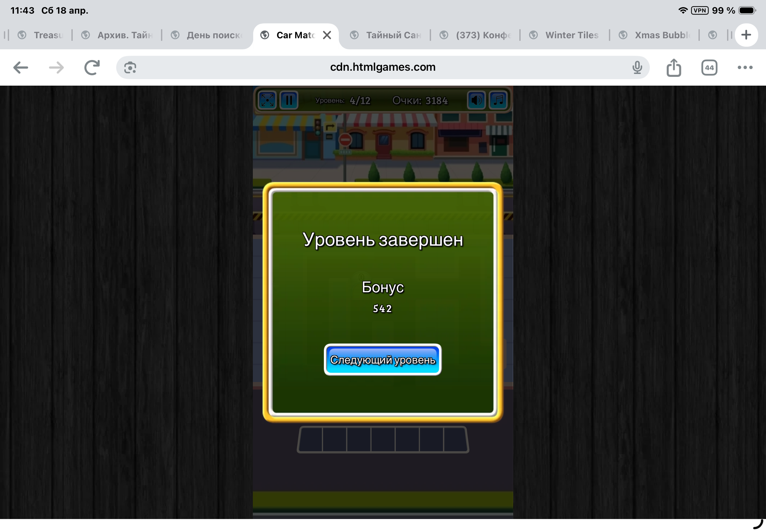The height and width of the screenshot is (532, 766).
Task: Close the Car Match tab
Action: click(x=327, y=35)
